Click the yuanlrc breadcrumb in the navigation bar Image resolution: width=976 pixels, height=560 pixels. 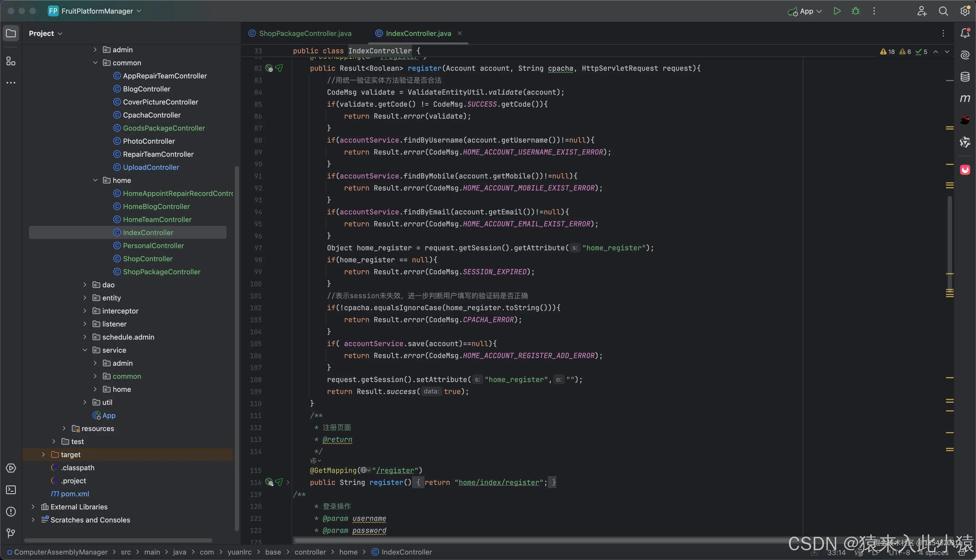(x=239, y=552)
